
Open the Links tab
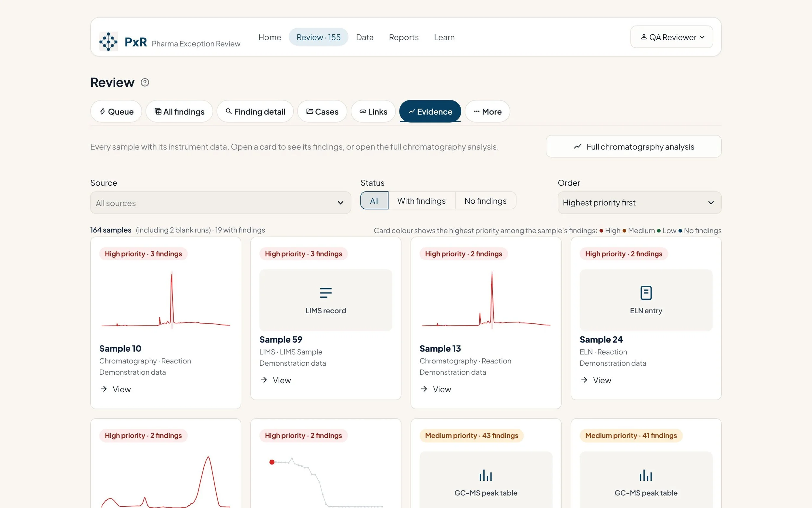point(373,111)
